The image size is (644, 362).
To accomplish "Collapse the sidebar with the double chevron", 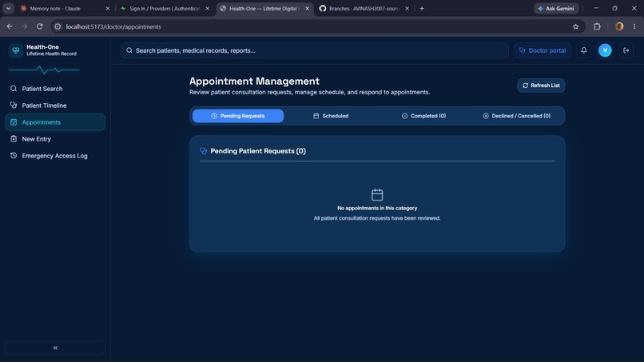I will click(x=55, y=348).
